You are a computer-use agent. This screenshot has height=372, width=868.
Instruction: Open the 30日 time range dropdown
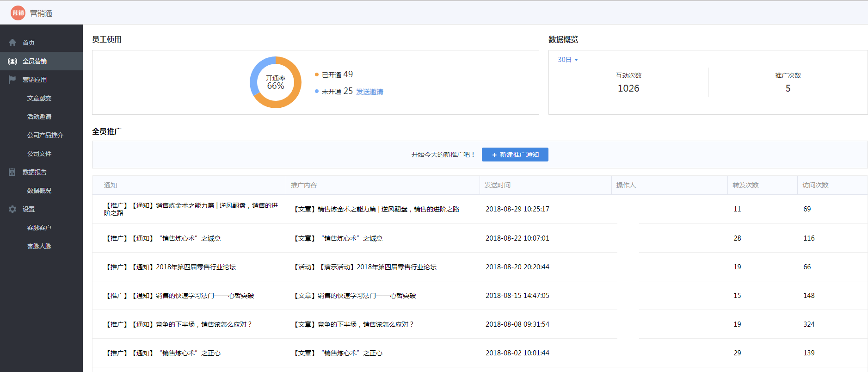568,60
